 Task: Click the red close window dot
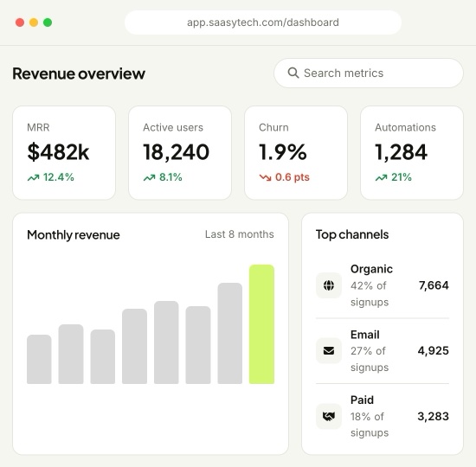(20, 22)
